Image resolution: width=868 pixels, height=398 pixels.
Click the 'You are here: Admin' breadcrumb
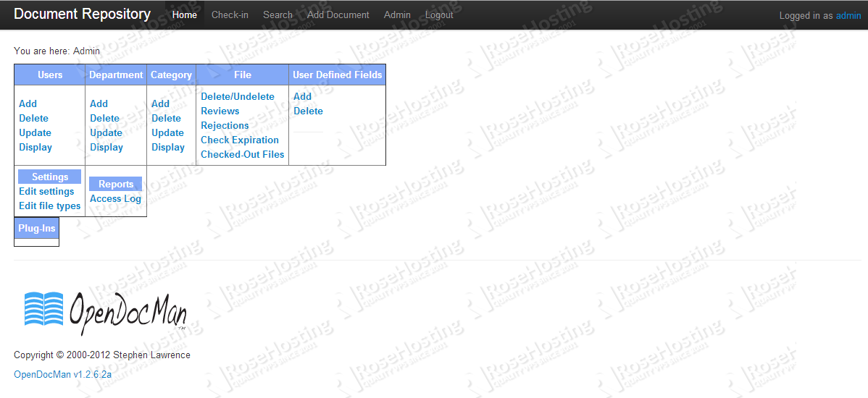(x=57, y=51)
